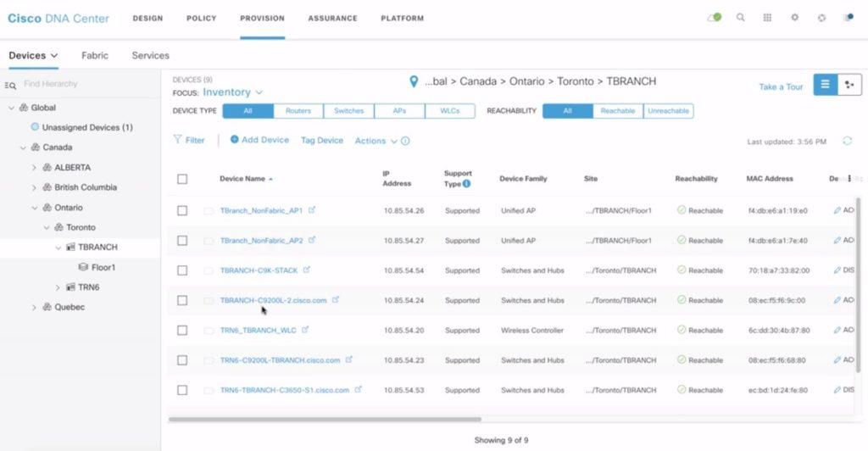Open the apps grid icon in header
868x451 pixels.
click(767, 18)
